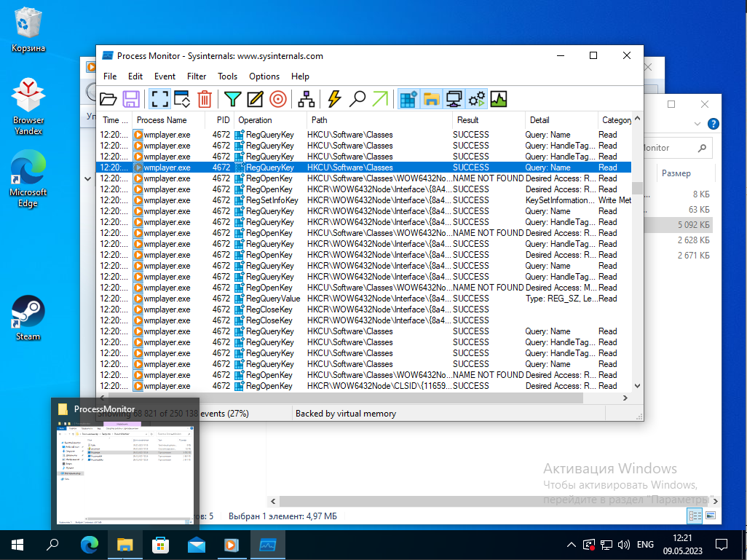
Task: Clear the display with the trash icon
Action: (205, 99)
